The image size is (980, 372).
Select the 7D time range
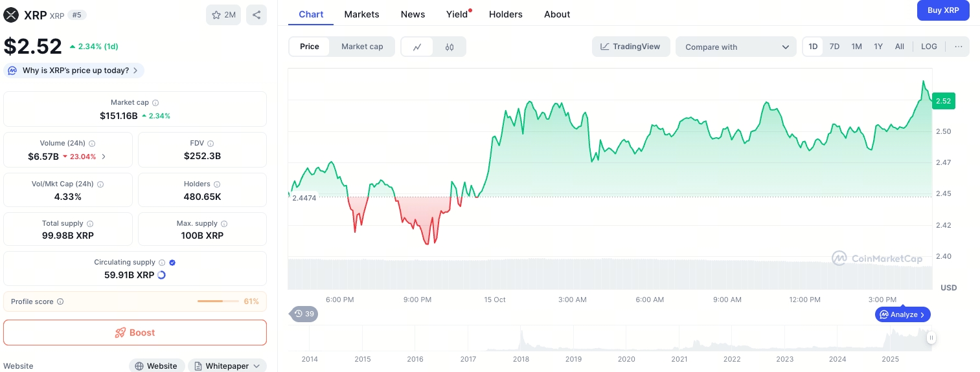pyautogui.click(x=834, y=47)
